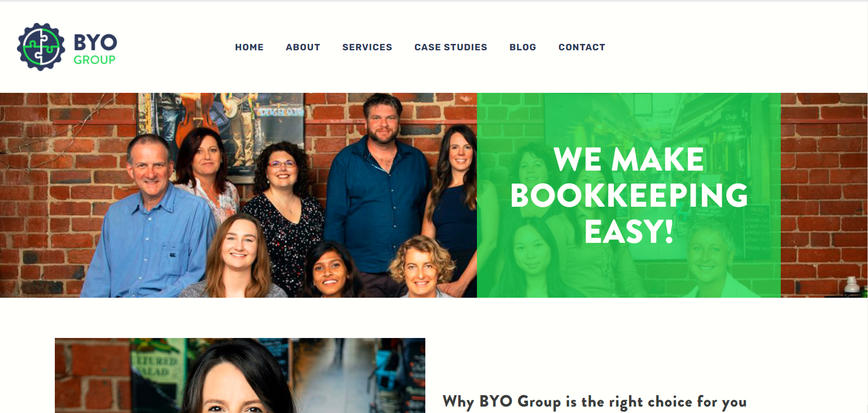868x413 pixels.
Task: Click the WE MAKE BOOKKEEPING EASY! headline
Action: pos(629,195)
